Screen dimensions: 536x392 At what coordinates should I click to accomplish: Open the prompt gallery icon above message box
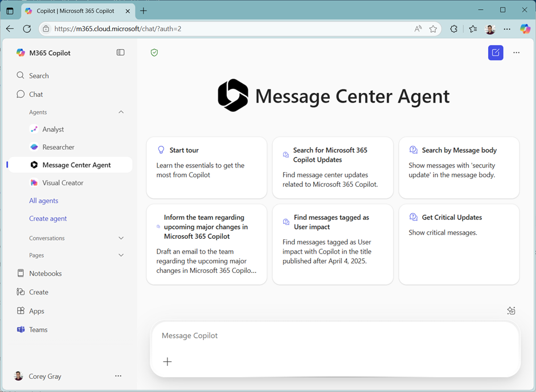click(511, 311)
